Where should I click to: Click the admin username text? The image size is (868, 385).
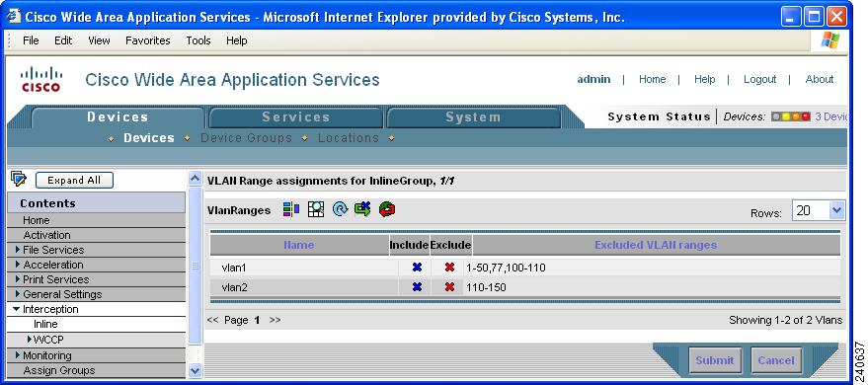point(593,79)
